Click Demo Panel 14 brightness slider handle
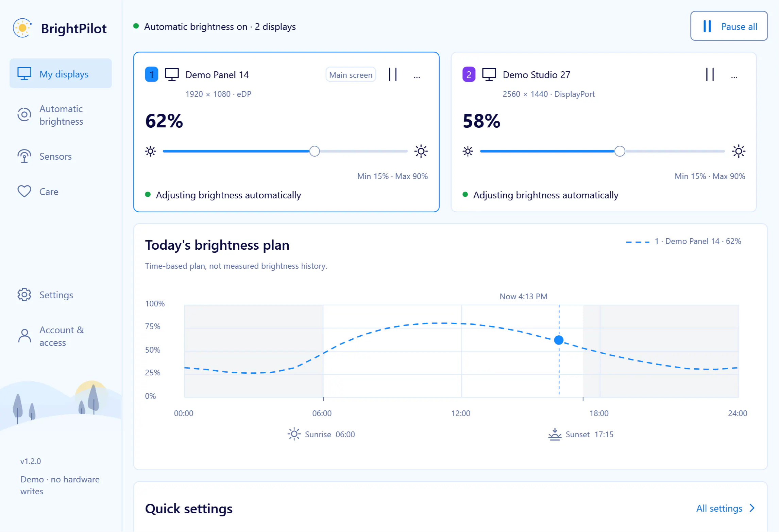The height and width of the screenshot is (532, 779). (315, 151)
